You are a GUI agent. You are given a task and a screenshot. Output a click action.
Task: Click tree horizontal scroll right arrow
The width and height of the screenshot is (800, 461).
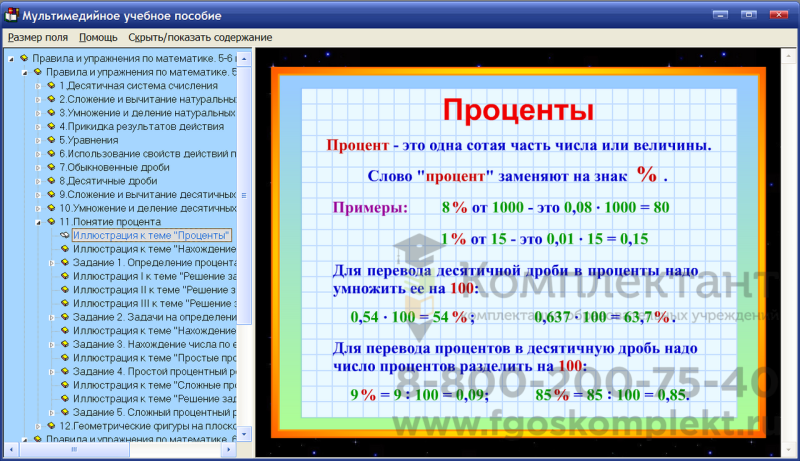(229, 449)
